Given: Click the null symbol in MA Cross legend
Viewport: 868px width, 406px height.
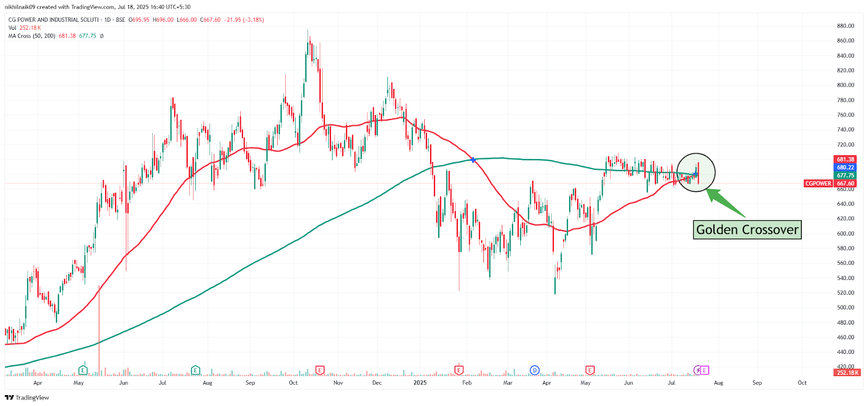Looking at the screenshot, I should (x=101, y=36).
